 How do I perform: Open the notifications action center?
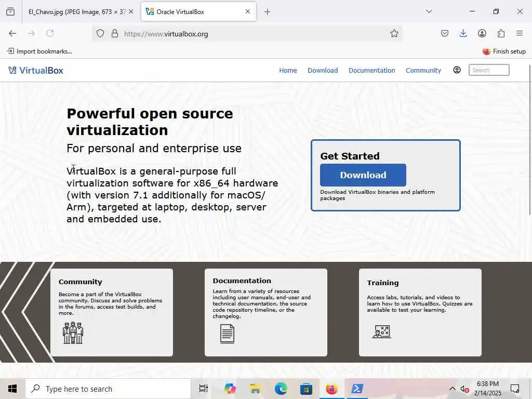[515, 389]
